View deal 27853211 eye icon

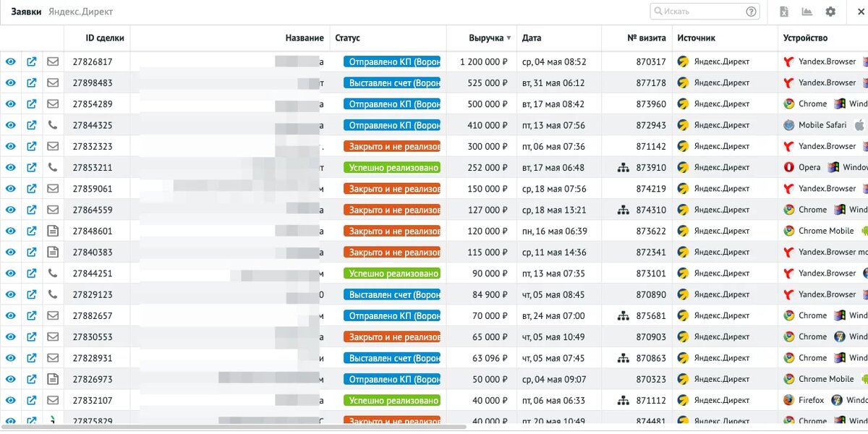pyautogui.click(x=11, y=167)
